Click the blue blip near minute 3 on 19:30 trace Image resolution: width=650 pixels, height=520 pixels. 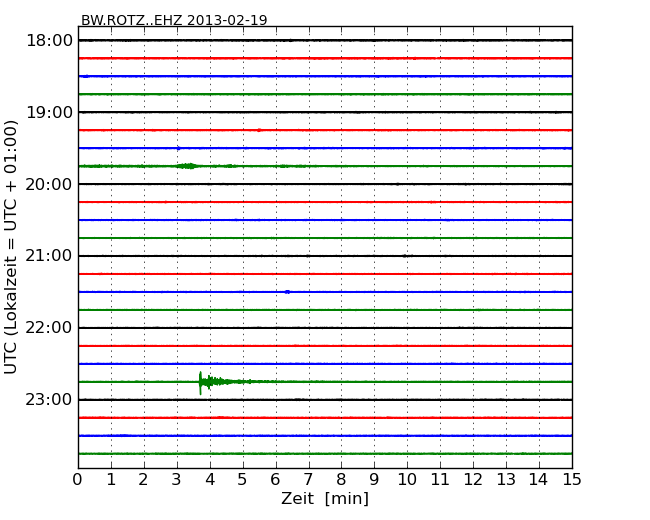179,148
